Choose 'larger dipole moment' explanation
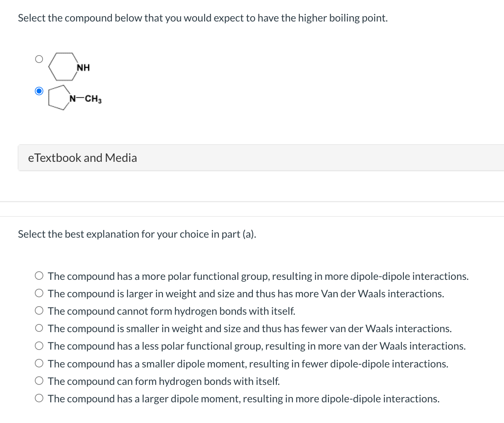Viewport: 504px width, 423px height. point(39,397)
